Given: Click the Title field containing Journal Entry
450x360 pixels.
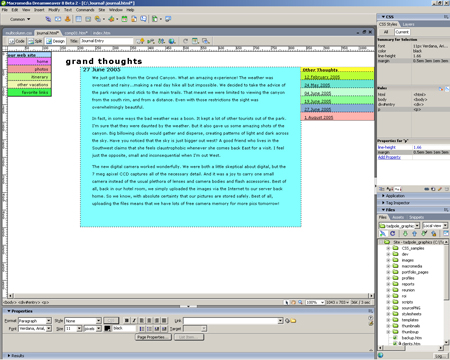Looking at the screenshot, I should (106, 41).
